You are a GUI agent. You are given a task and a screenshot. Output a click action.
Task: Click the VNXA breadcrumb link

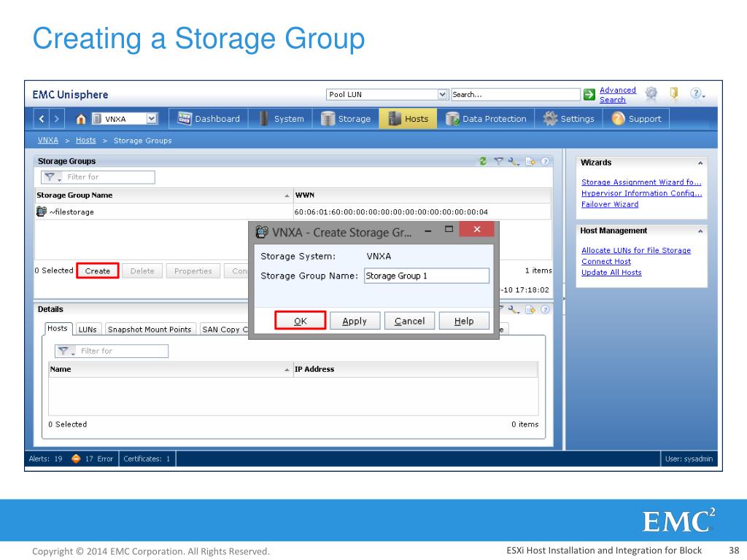[x=48, y=140]
